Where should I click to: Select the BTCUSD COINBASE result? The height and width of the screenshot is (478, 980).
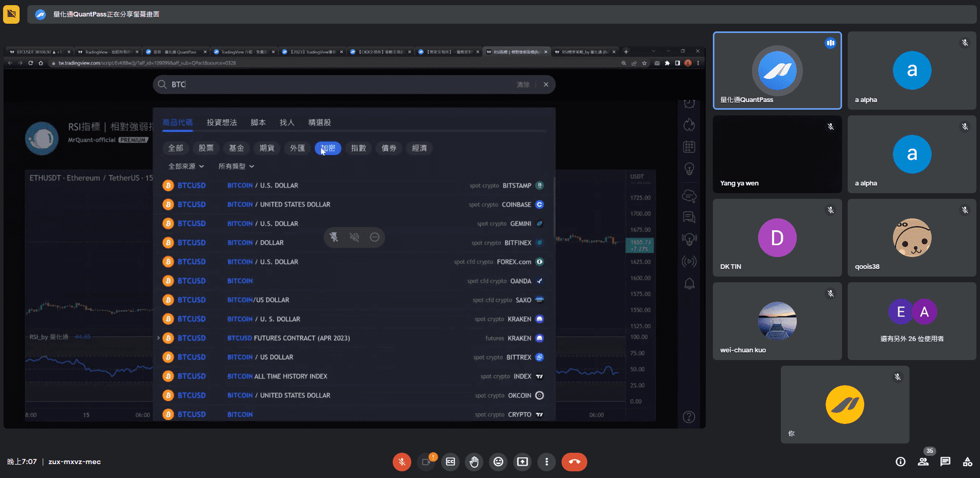(x=354, y=204)
